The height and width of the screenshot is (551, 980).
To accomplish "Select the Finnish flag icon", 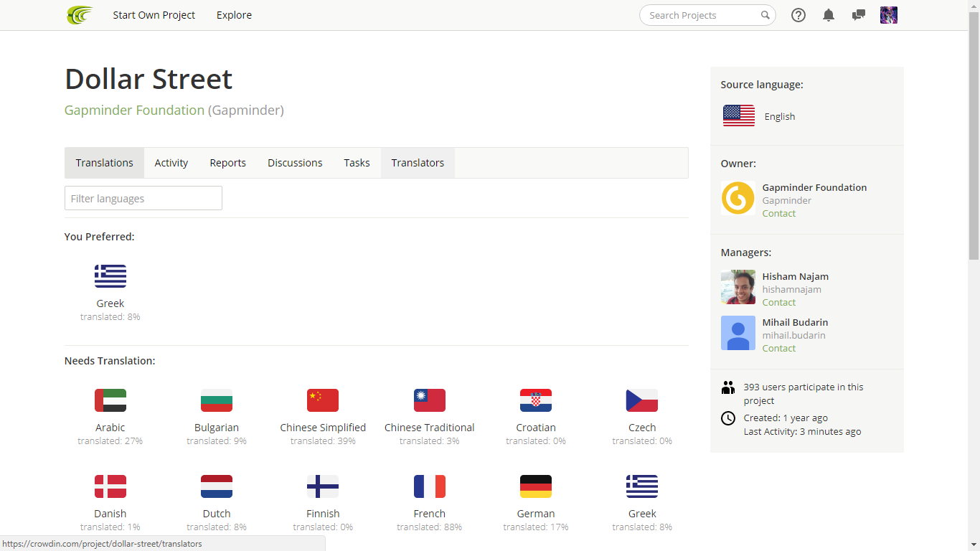I will [323, 486].
